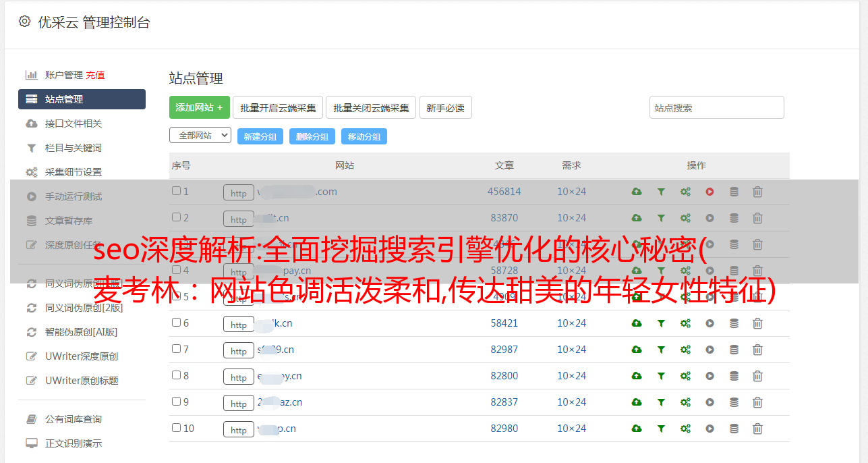Click the cloud upload icon in row 10

point(637,429)
